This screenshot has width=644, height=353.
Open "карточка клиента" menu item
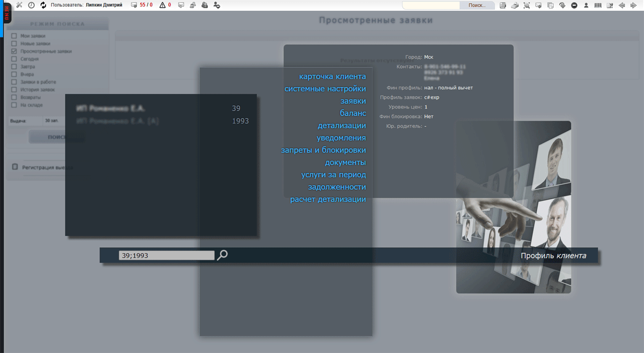pos(332,76)
